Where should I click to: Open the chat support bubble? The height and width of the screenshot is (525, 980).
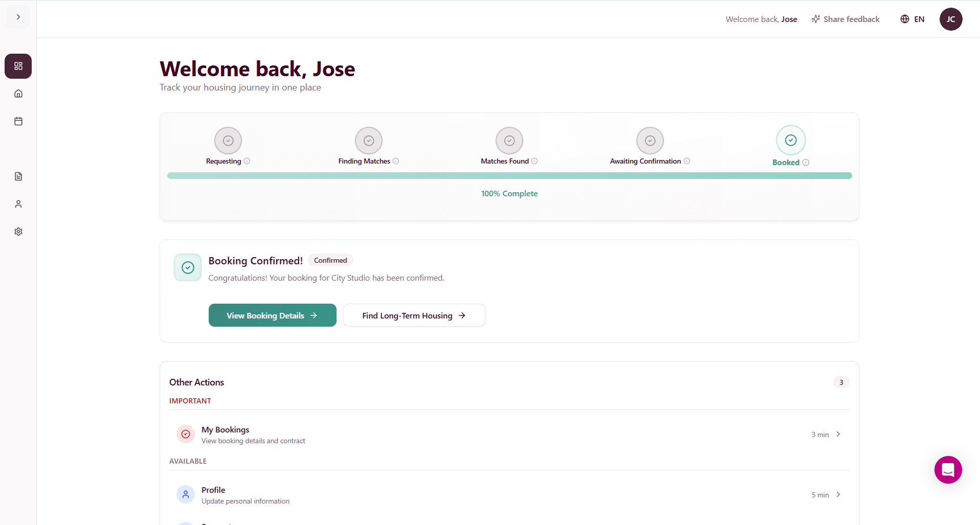(x=948, y=470)
